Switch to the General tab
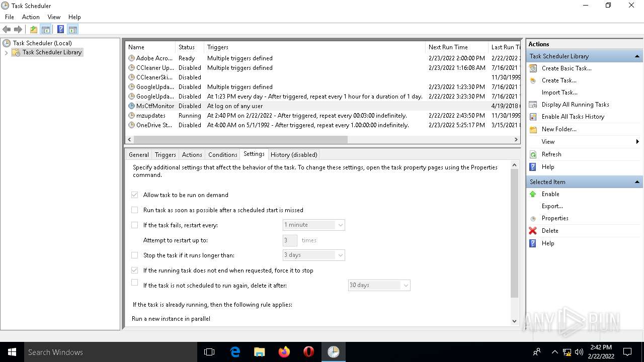 tap(139, 155)
